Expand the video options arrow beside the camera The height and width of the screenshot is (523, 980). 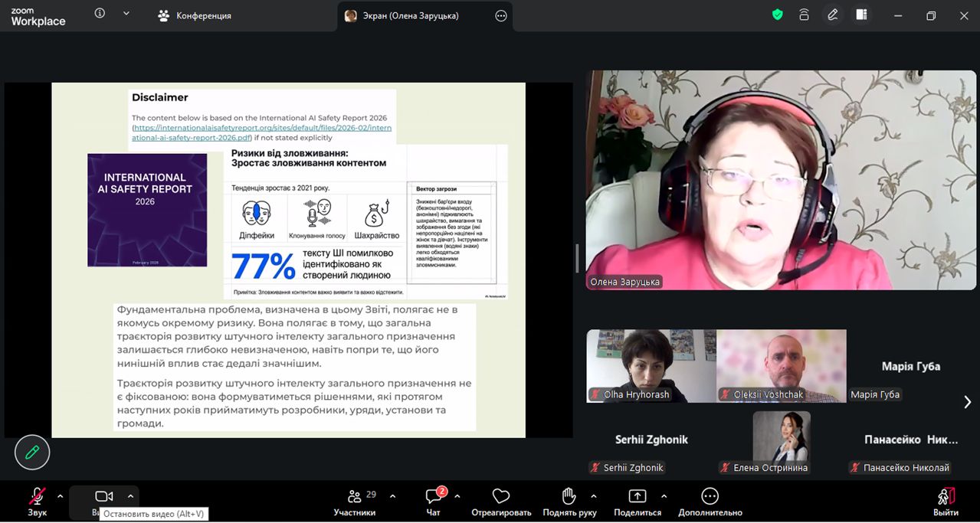130,496
